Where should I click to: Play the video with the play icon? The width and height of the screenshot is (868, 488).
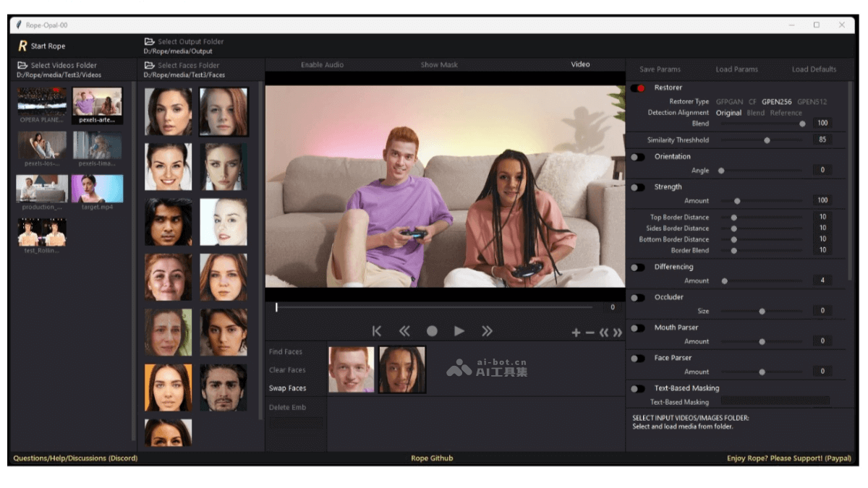click(459, 331)
